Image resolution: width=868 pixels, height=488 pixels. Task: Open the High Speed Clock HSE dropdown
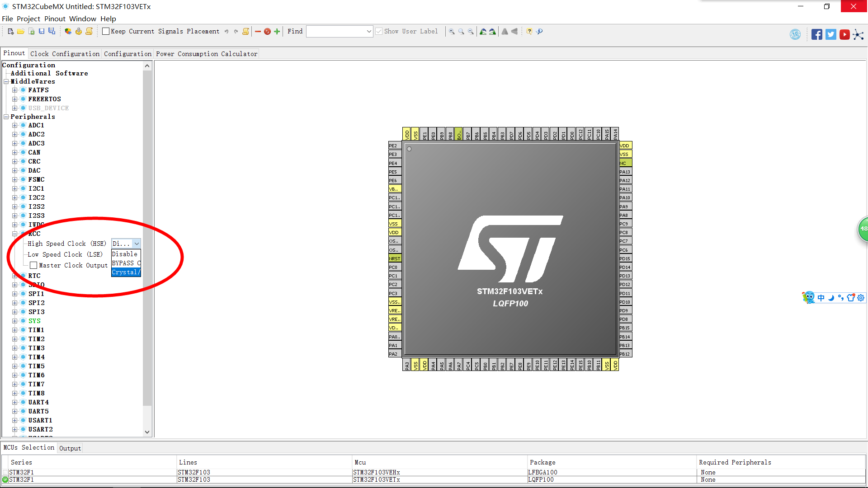point(137,244)
